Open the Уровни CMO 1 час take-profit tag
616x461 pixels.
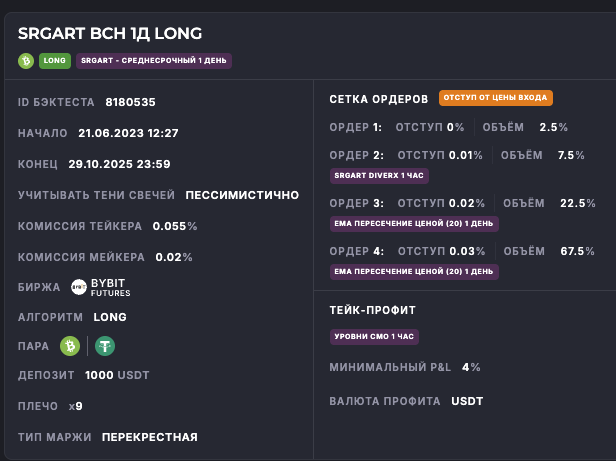click(376, 337)
